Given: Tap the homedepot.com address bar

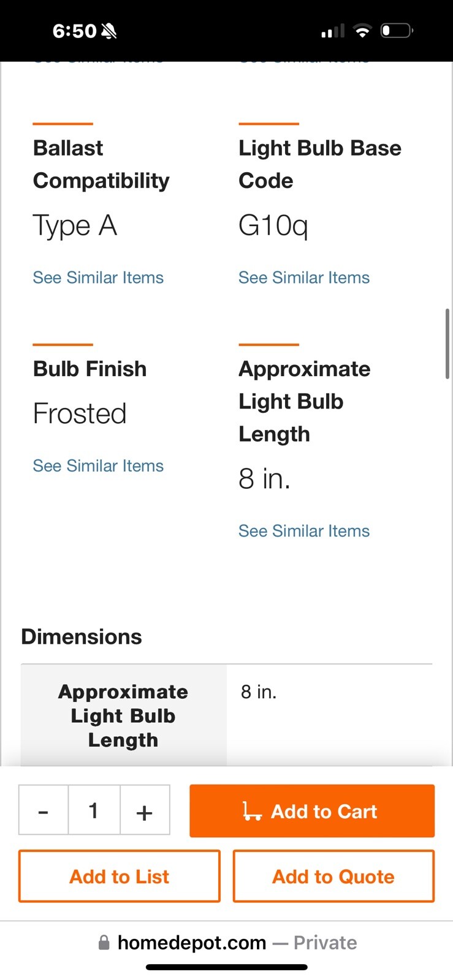Looking at the screenshot, I should coord(227,943).
